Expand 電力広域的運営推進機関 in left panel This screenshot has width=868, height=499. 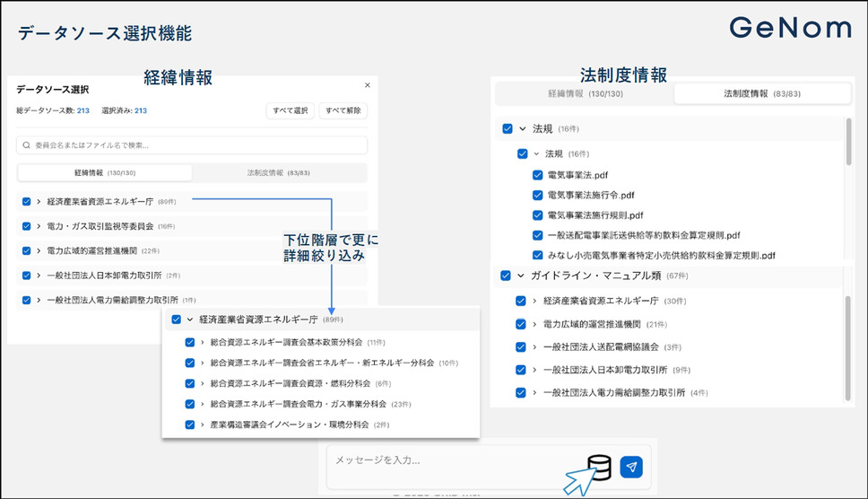click(x=39, y=250)
